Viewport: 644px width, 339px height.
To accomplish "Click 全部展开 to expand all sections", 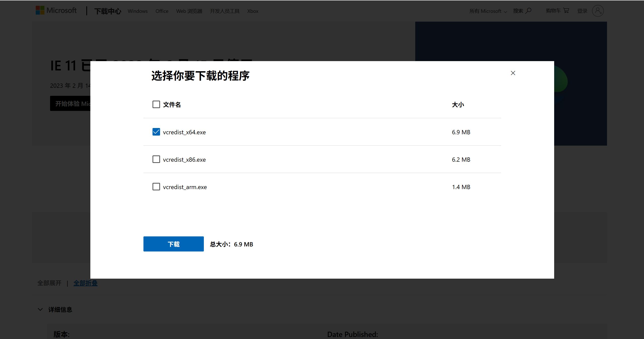I will (49, 283).
